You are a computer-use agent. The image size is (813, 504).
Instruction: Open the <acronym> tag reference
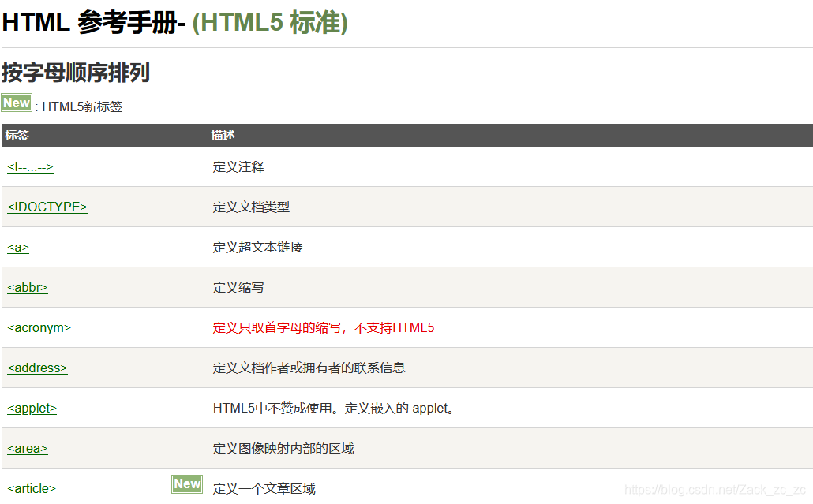tap(39, 328)
